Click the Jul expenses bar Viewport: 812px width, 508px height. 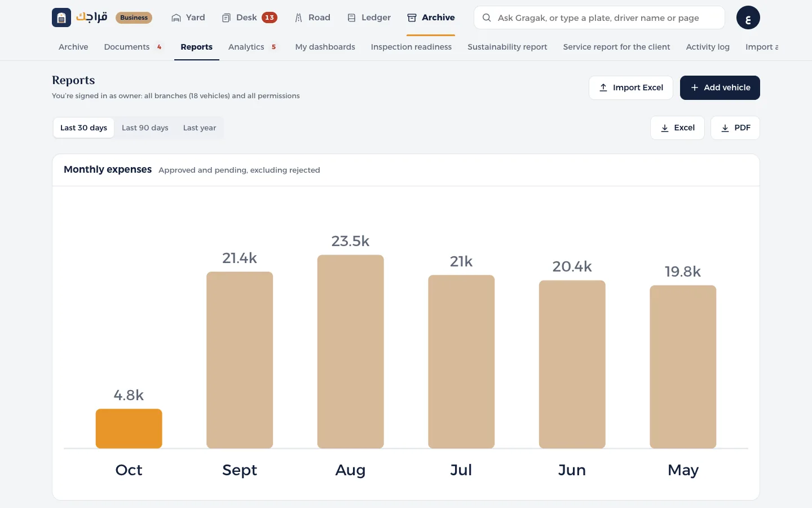pyautogui.click(x=461, y=362)
